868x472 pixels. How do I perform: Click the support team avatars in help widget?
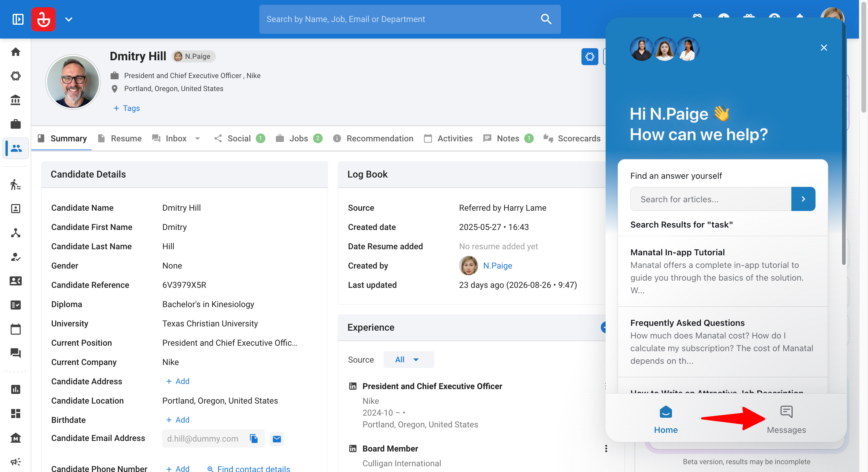[664, 49]
